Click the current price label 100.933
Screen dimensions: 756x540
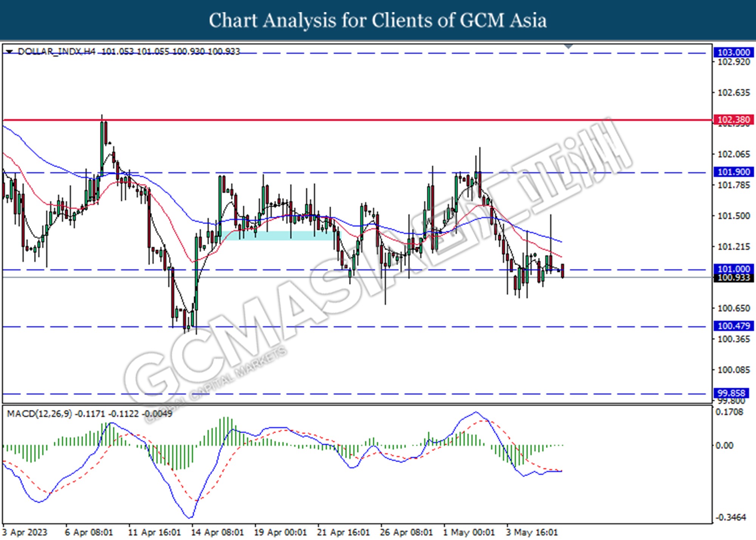coord(733,278)
